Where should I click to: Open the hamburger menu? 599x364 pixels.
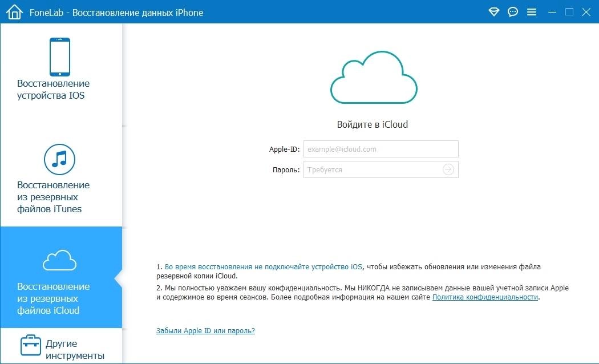coord(531,12)
